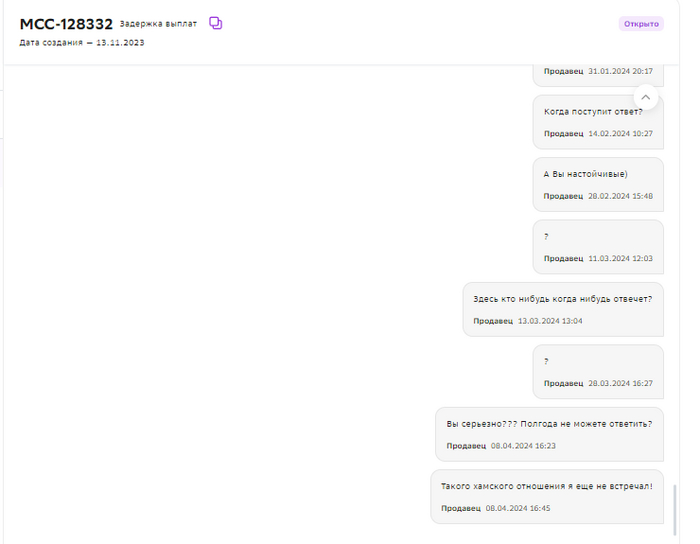Click the copy icon beside Задержка выплат

(x=215, y=23)
